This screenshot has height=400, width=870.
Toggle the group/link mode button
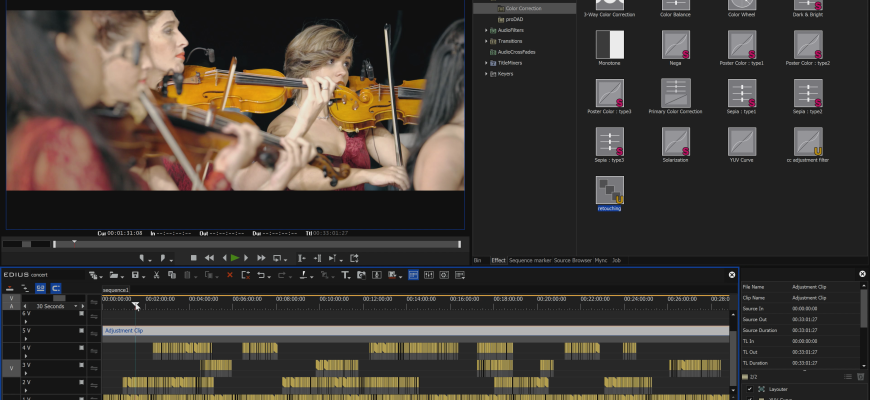point(41,288)
